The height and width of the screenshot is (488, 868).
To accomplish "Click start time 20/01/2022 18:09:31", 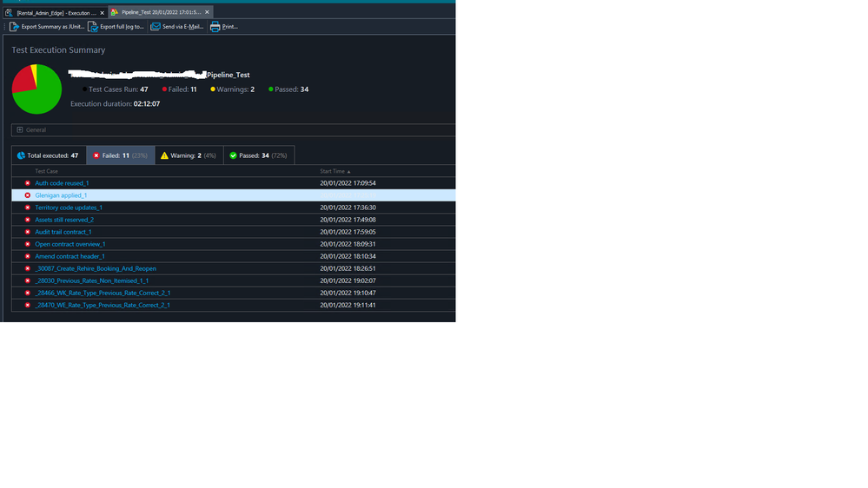I will 348,244.
